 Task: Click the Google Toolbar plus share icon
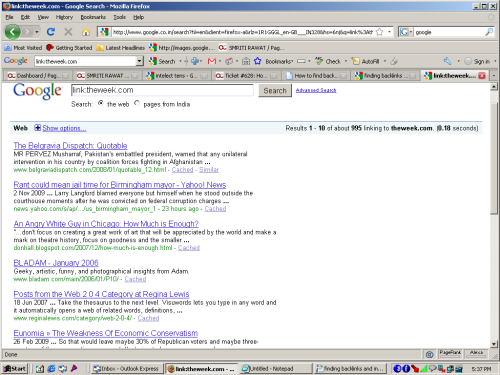click(195, 61)
